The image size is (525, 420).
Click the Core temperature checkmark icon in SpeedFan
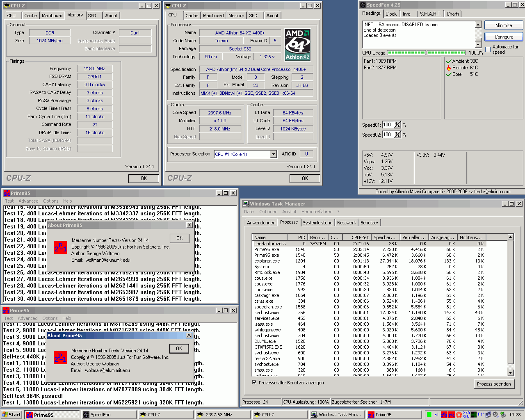click(449, 74)
